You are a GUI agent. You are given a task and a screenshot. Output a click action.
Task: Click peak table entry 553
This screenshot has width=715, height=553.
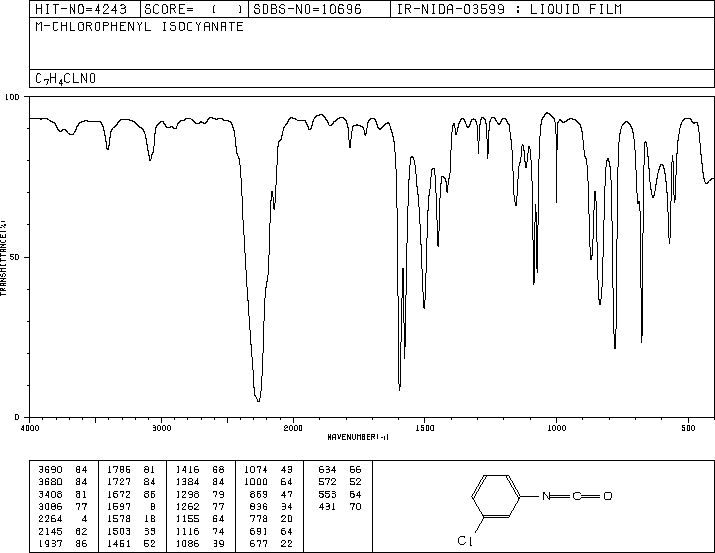point(327,494)
